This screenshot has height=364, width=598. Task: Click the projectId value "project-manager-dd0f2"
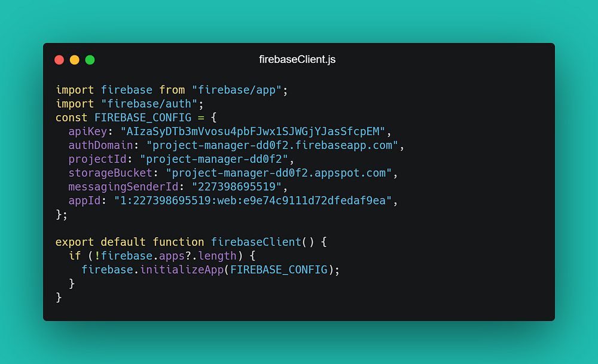(214, 159)
